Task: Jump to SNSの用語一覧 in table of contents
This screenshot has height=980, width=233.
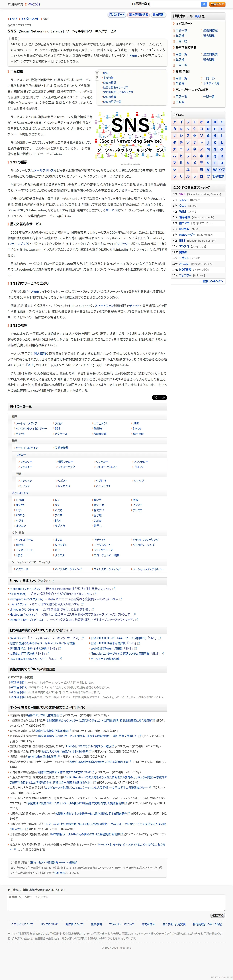Action: [112, 102]
